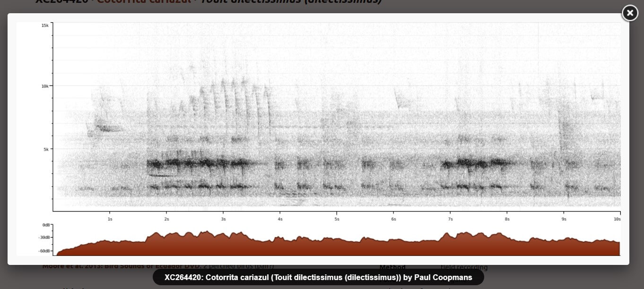Select the 4s time axis label
This screenshot has height=289, width=644.
pyautogui.click(x=280, y=219)
